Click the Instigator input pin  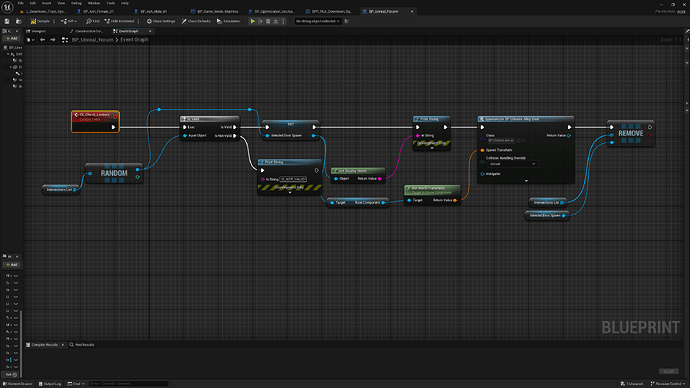pyautogui.click(x=482, y=174)
